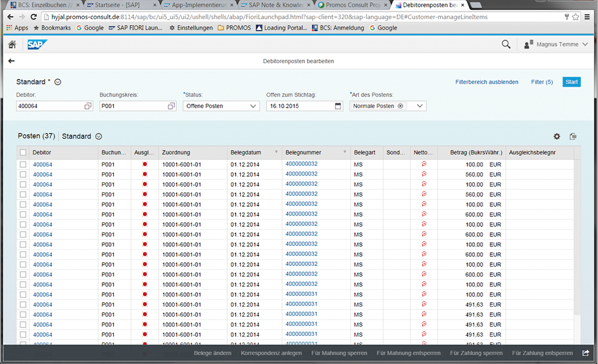This screenshot has height=364, width=598.
Task: Open value help for Debitor field
Action: click(88, 106)
